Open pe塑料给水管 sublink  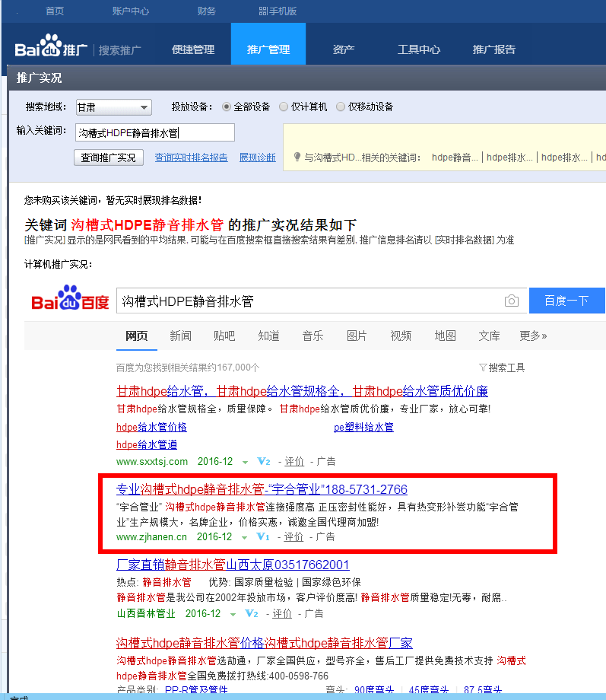tap(363, 428)
